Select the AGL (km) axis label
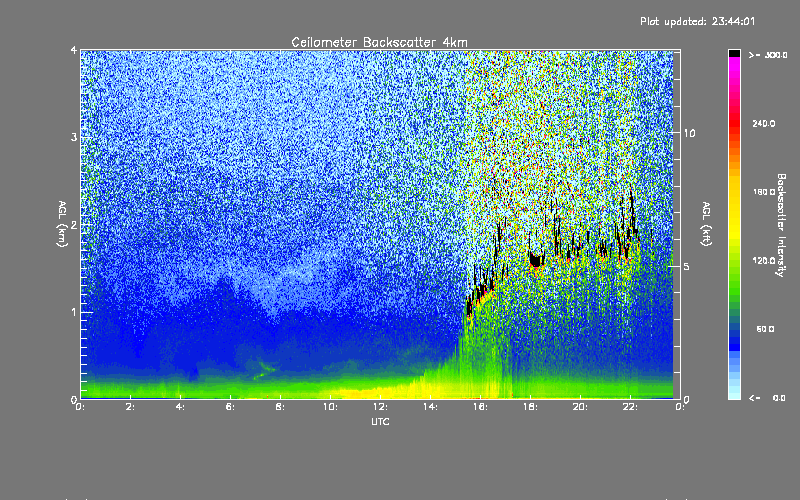 click(x=62, y=224)
